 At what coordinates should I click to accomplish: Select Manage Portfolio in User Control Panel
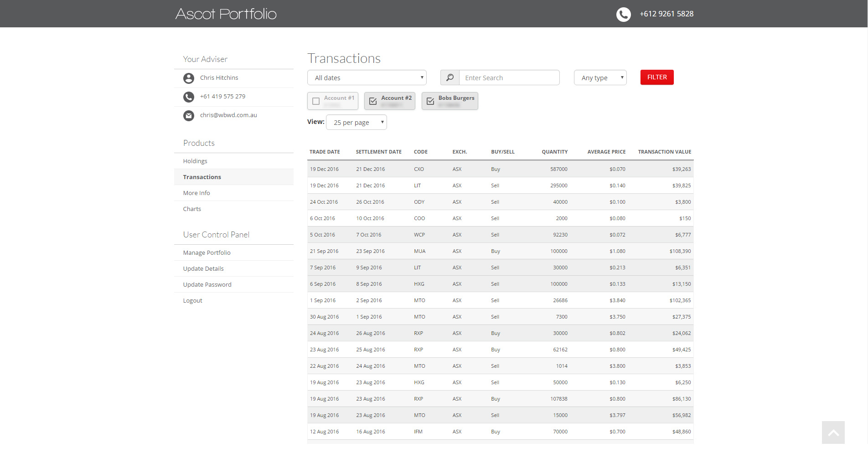[x=207, y=253]
